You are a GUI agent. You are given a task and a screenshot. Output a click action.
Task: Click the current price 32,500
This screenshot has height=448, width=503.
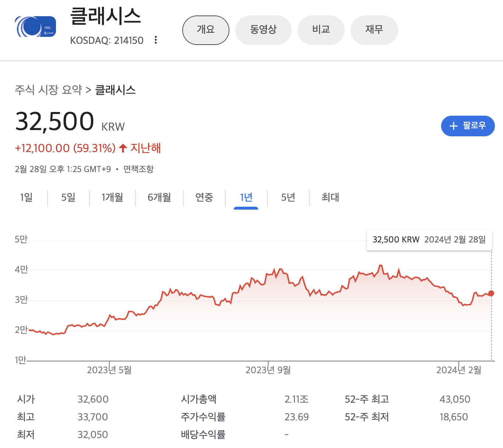(x=54, y=121)
